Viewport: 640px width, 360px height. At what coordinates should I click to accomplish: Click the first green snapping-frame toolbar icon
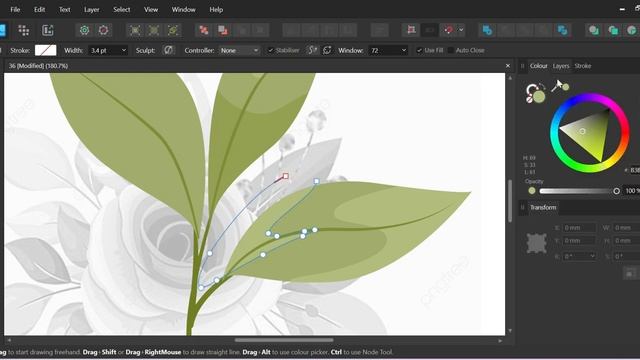135,30
